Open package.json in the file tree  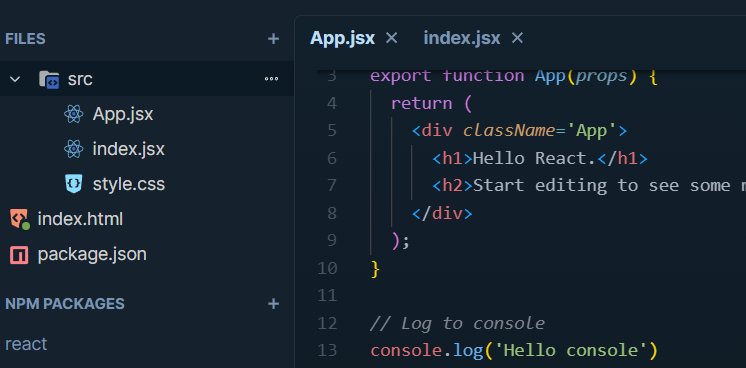click(92, 255)
